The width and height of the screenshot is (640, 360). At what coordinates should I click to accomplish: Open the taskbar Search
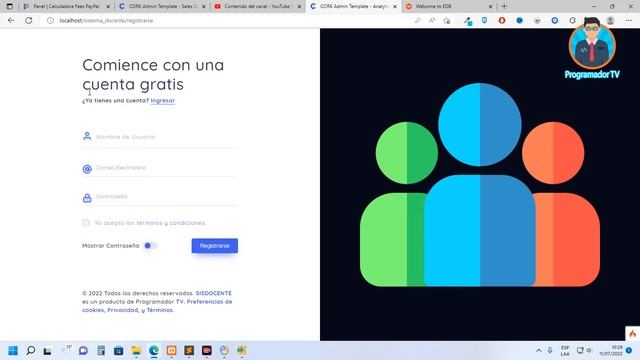click(x=31, y=351)
